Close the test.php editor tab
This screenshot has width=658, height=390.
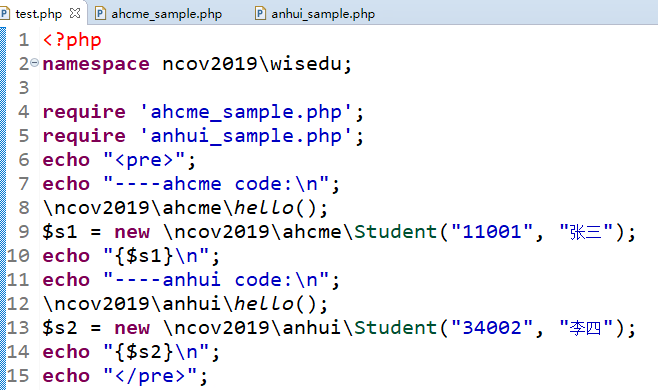[75, 13]
